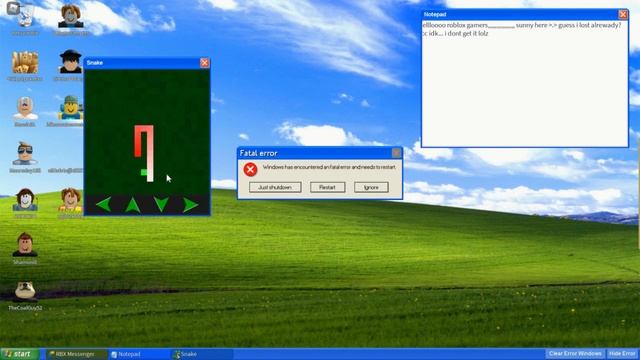Click the right arrow in Snake window
Screen dimensions: 640x360
pos(190,205)
